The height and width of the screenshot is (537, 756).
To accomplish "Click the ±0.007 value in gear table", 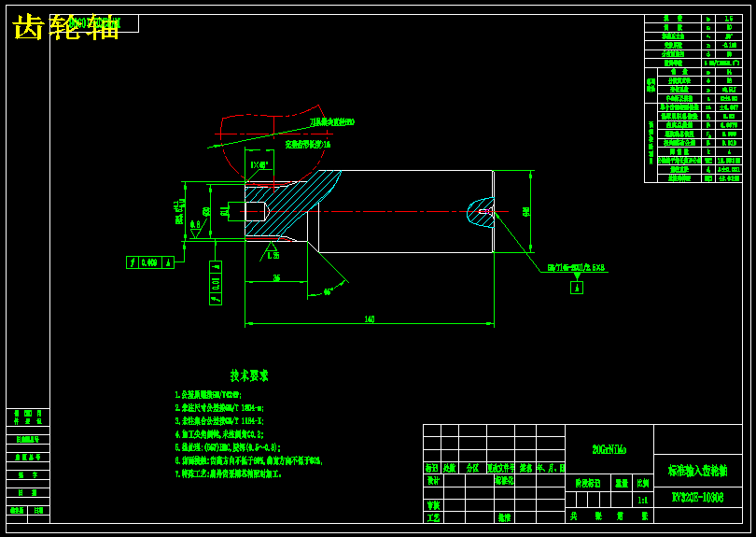I will tap(729, 107).
